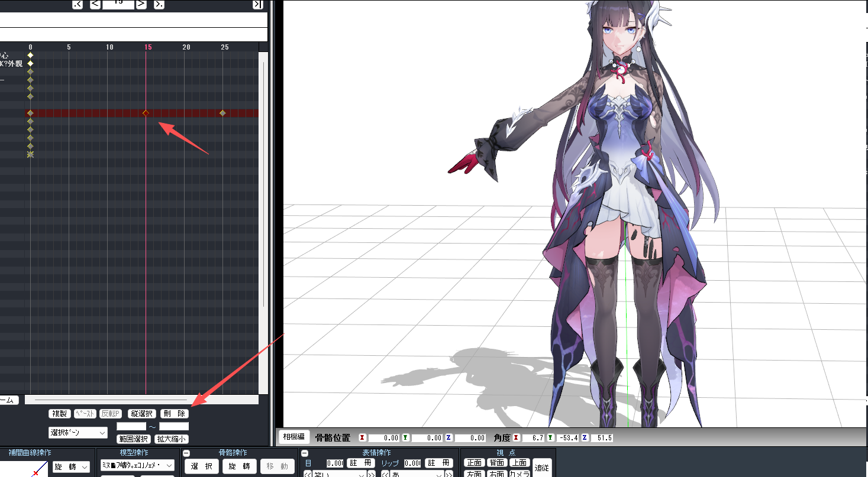
Task: Click the 反転P flip paste button
Action: 110,414
